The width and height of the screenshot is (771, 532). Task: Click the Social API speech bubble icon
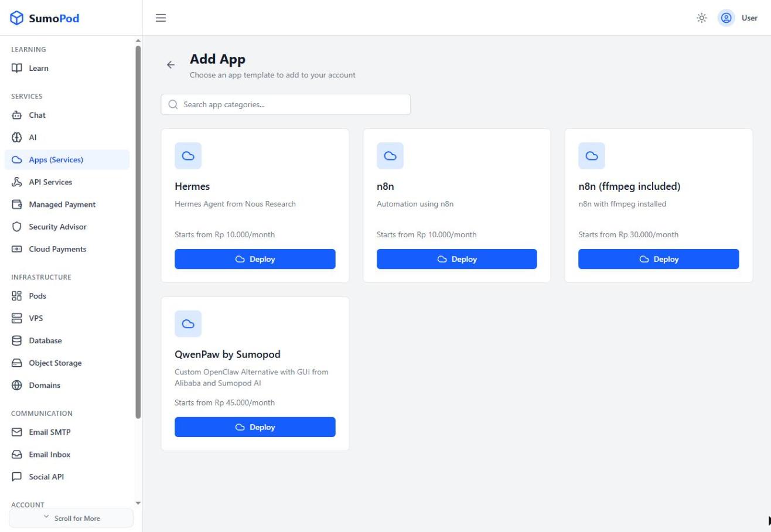point(17,476)
